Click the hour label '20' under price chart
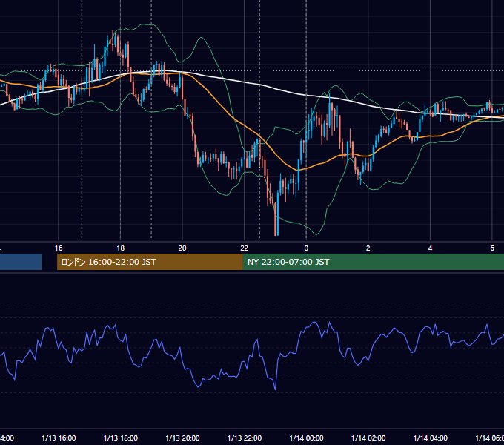Screen dimensions: 504x445 (182, 248)
